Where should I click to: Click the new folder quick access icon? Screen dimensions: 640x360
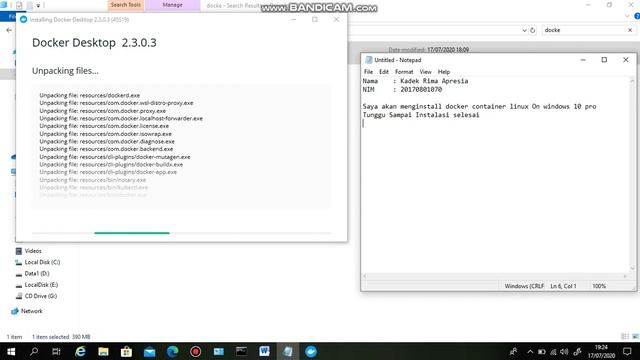pyautogui.click(x=29, y=5)
